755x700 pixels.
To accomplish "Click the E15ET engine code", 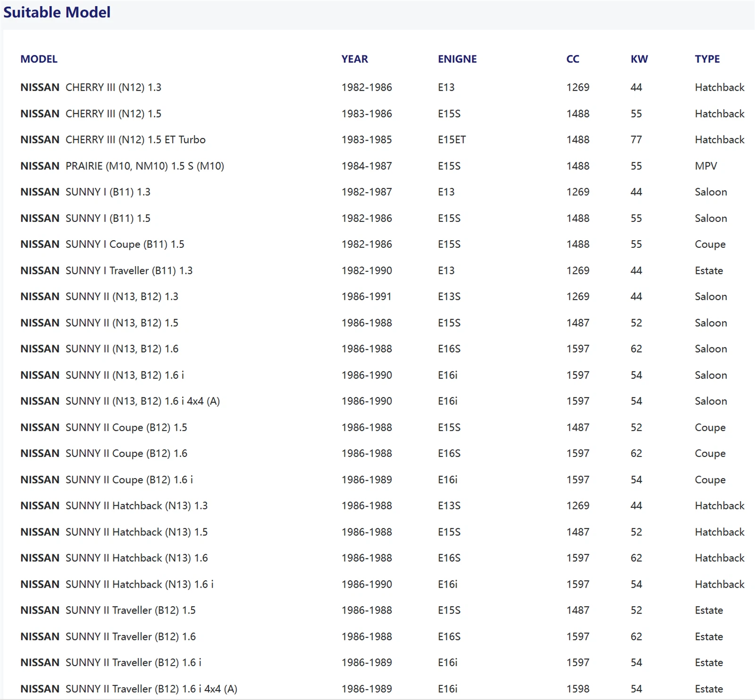I will coord(452,140).
